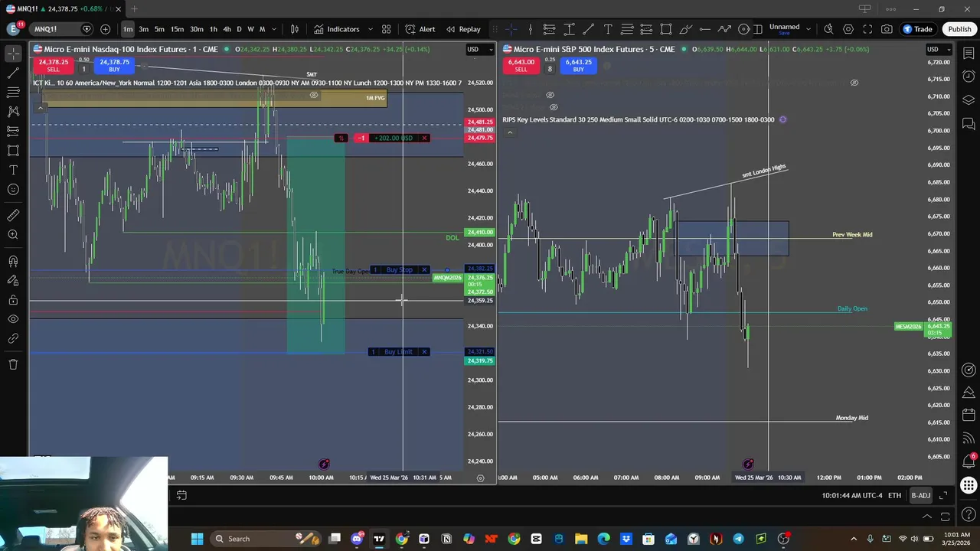The width and height of the screenshot is (980, 551).
Task: Collapse the left chart indicator legend arrow
Action: click(x=41, y=108)
